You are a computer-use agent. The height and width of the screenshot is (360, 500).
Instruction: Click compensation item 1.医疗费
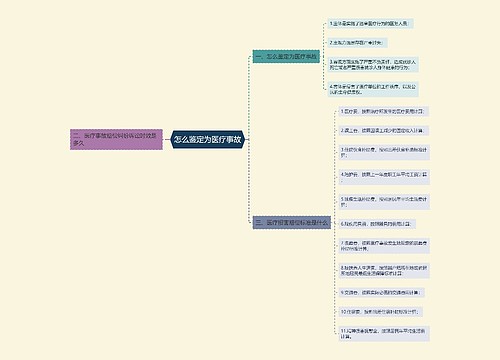pos(383,111)
